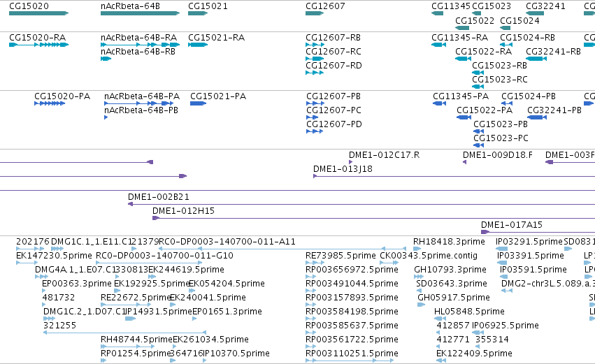
Task: Select the CG15023-PB protein feature
Action: (478, 131)
